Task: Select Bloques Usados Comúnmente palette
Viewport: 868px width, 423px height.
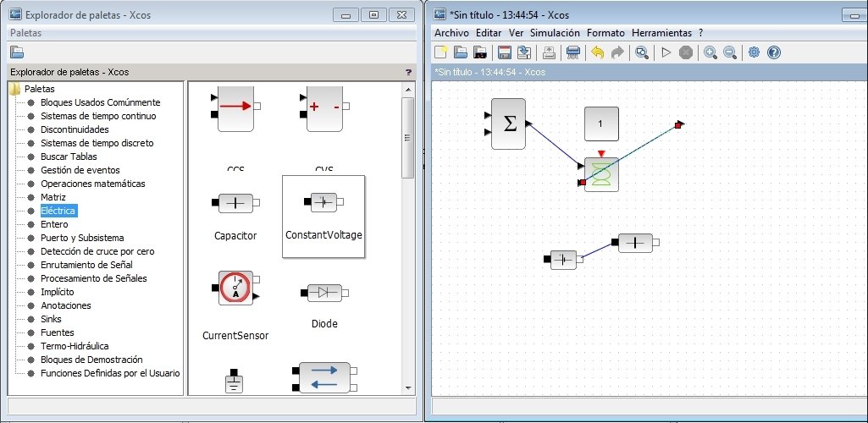Action: click(x=100, y=102)
